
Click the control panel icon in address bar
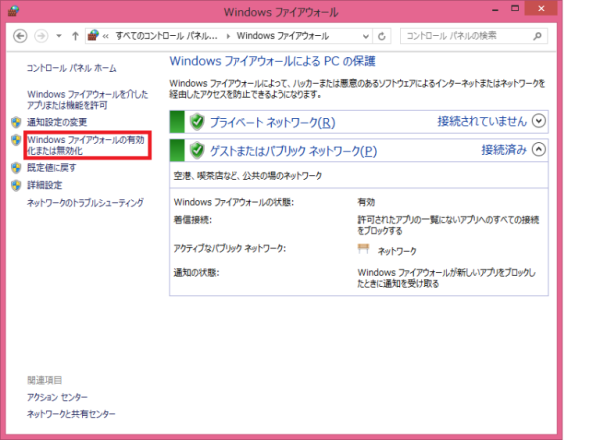93,36
